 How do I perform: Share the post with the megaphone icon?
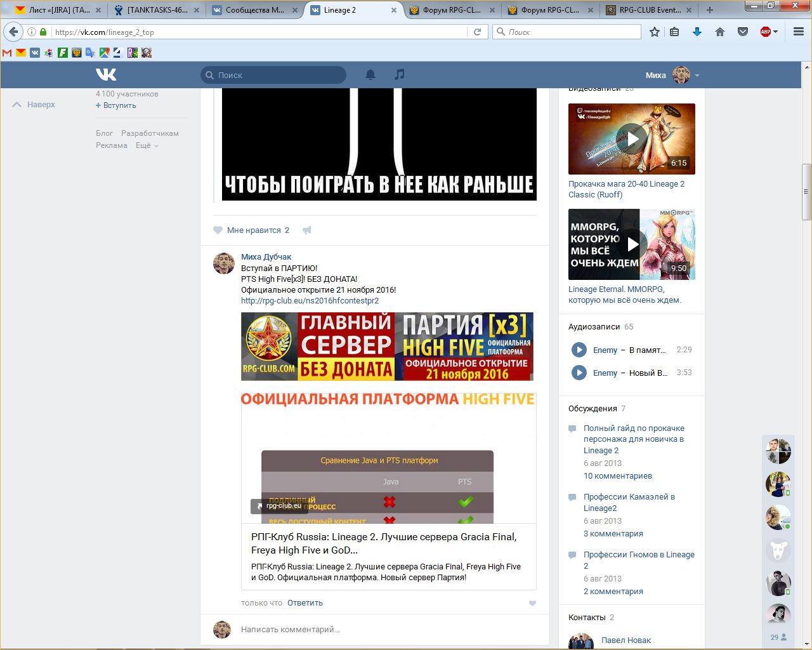tap(307, 230)
